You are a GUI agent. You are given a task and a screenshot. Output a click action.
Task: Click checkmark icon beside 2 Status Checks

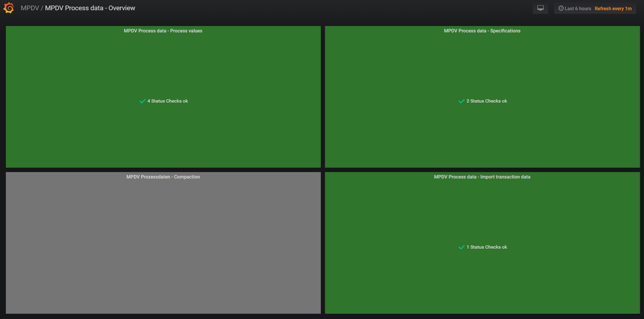(462, 101)
